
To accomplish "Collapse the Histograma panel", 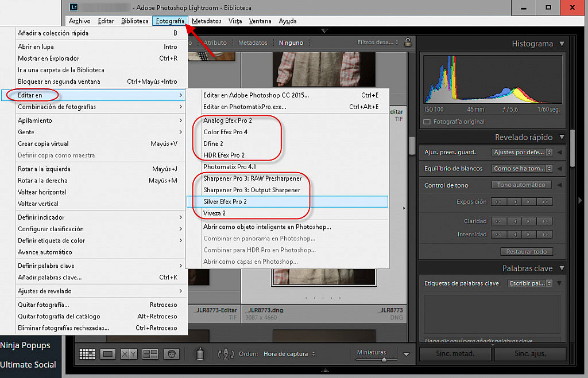I will pyautogui.click(x=562, y=44).
